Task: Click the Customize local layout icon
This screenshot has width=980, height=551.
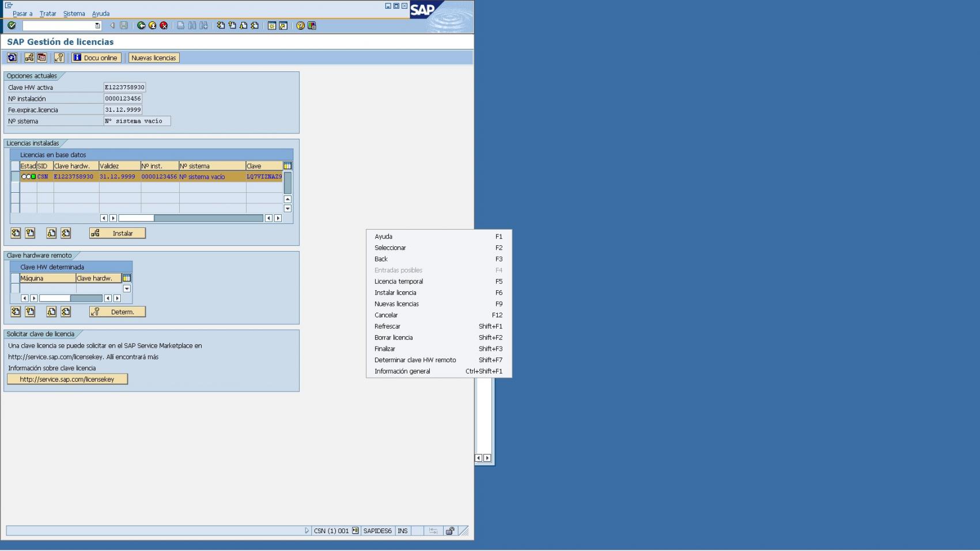Action: click(312, 25)
